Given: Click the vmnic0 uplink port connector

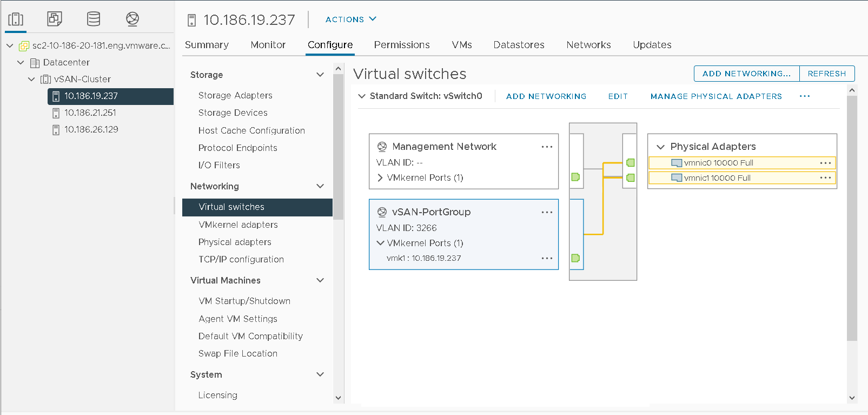Looking at the screenshot, I should [630, 162].
